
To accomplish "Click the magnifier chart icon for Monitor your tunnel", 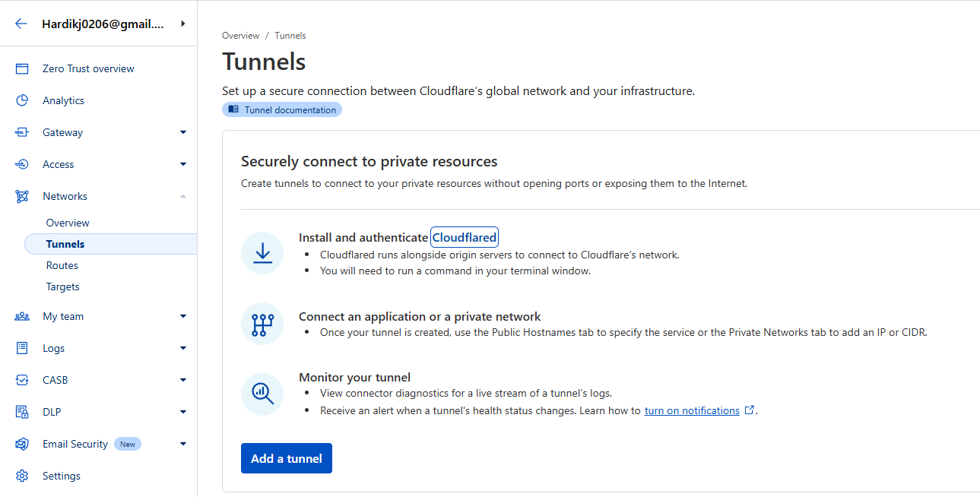I will pos(262,394).
